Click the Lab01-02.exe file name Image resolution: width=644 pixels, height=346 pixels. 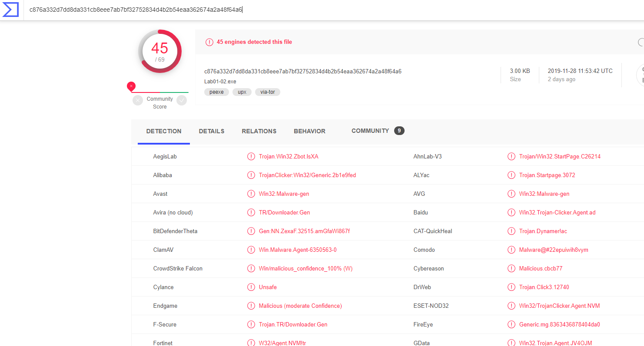point(220,82)
